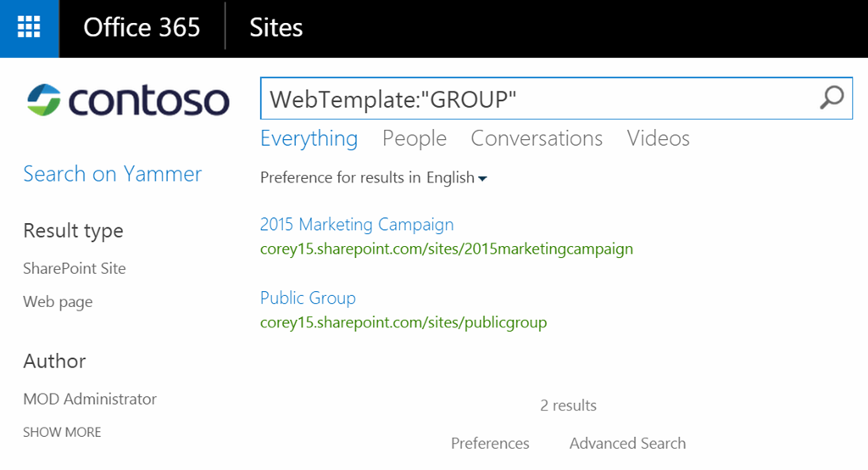Screen dimensions: 868x470
Task: Open the 2015 Marketing Campaign result
Action: pyautogui.click(x=357, y=225)
